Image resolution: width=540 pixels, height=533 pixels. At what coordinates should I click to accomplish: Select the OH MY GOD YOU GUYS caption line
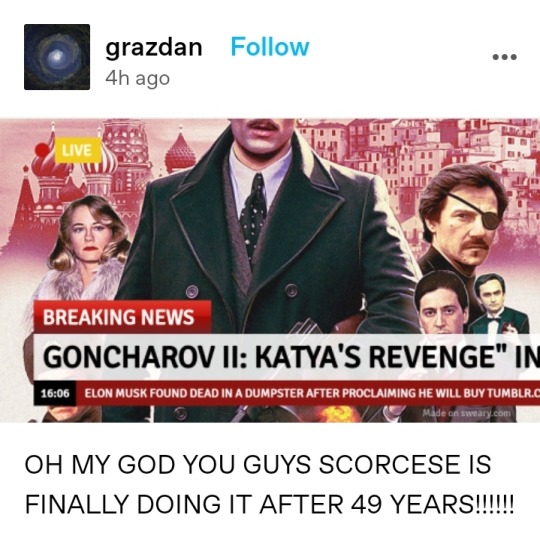pyautogui.click(x=258, y=464)
